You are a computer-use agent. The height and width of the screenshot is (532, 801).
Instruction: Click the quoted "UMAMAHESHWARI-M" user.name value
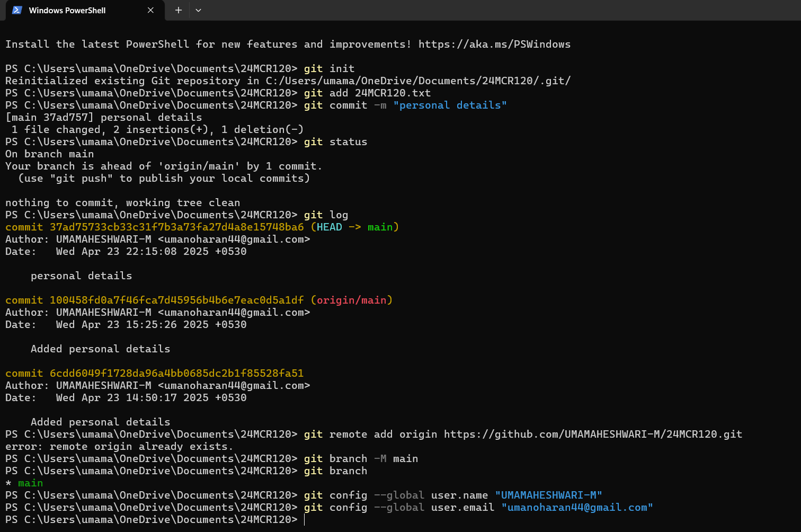[x=548, y=495]
